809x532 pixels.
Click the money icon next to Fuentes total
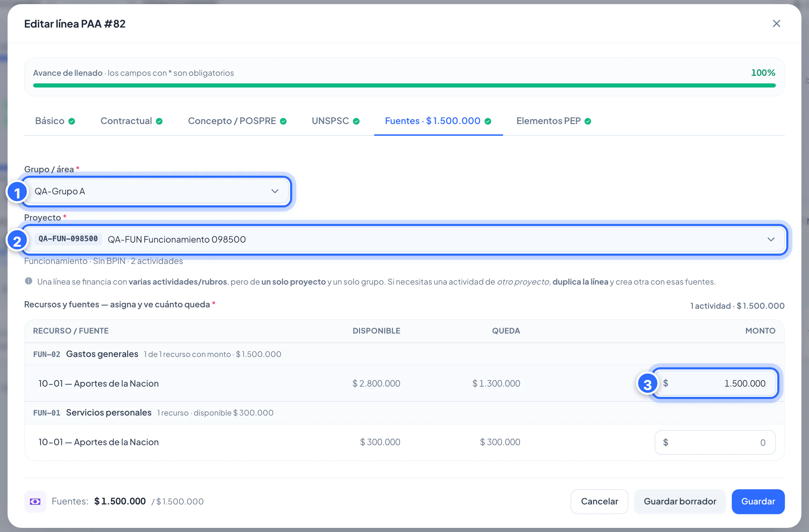coord(35,502)
